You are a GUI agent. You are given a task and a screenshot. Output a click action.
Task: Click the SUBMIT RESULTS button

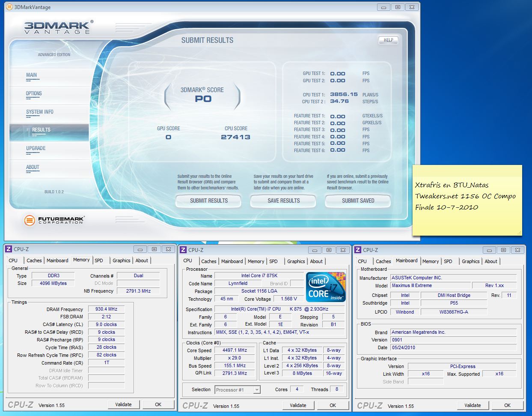coord(209,201)
